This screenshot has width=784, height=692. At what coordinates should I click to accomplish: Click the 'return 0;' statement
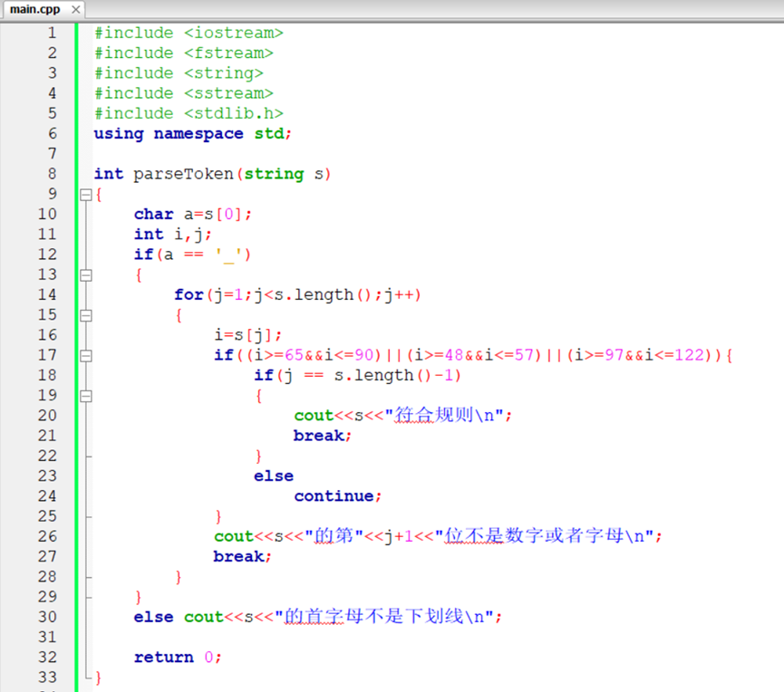click(178, 657)
